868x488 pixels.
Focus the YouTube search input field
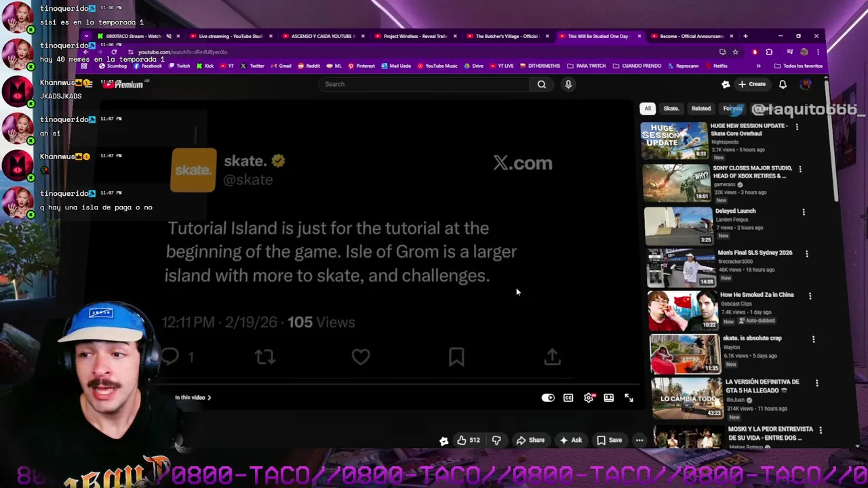(x=424, y=84)
